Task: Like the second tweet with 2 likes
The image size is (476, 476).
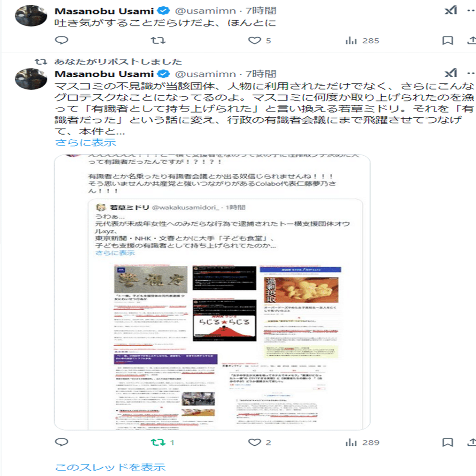Action: tap(260, 442)
